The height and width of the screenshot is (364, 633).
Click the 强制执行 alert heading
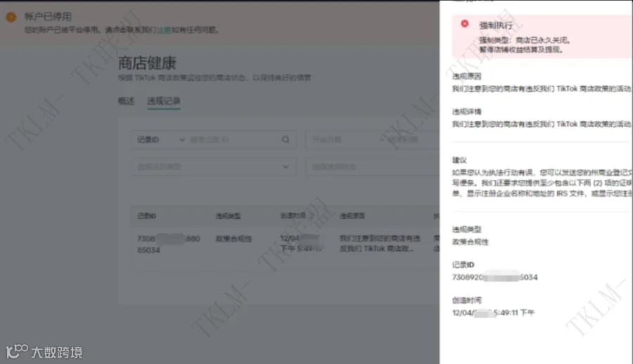tap(496, 25)
